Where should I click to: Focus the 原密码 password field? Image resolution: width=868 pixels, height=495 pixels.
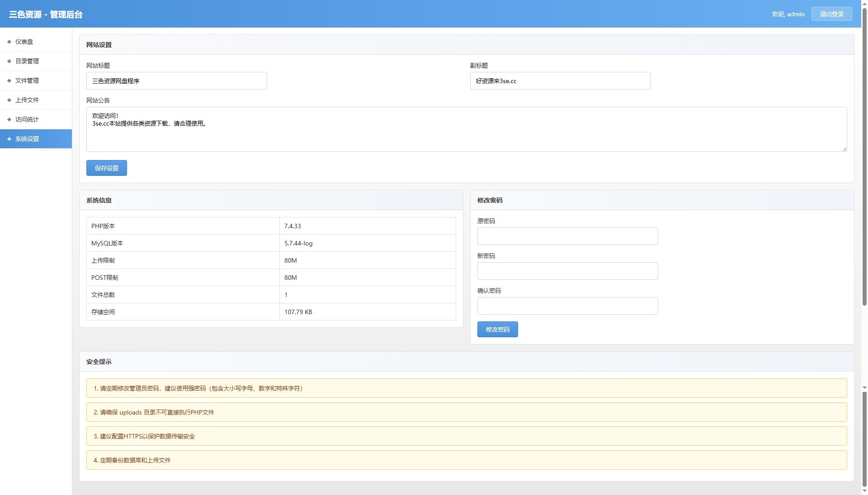(567, 236)
